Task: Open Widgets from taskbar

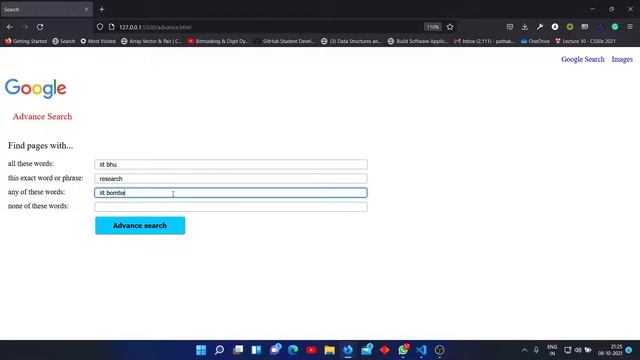Action: pyautogui.click(x=256, y=350)
